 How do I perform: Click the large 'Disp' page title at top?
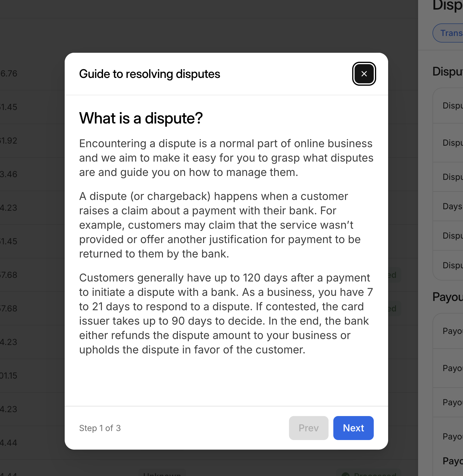pyautogui.click(x=448, y=5)
